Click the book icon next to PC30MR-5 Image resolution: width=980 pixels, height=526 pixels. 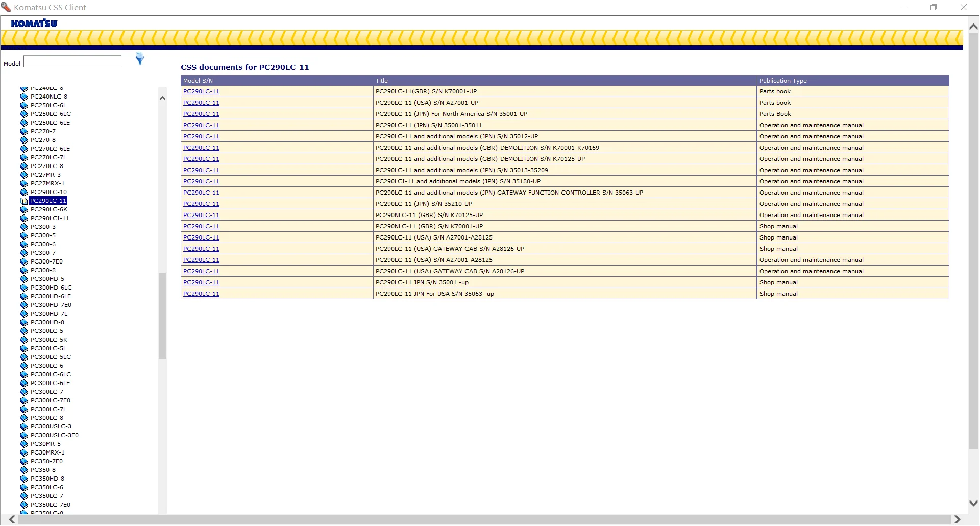[x=23, y=444]
